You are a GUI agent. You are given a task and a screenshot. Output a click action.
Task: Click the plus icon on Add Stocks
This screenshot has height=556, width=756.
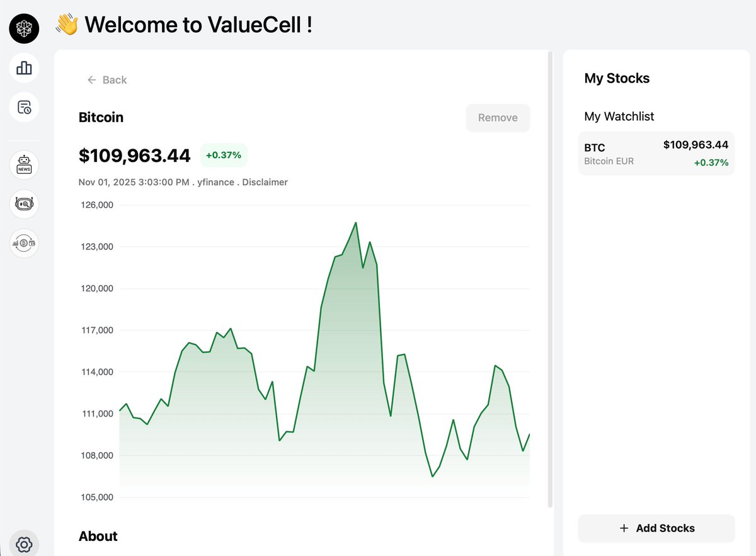[x=624, y=528]
